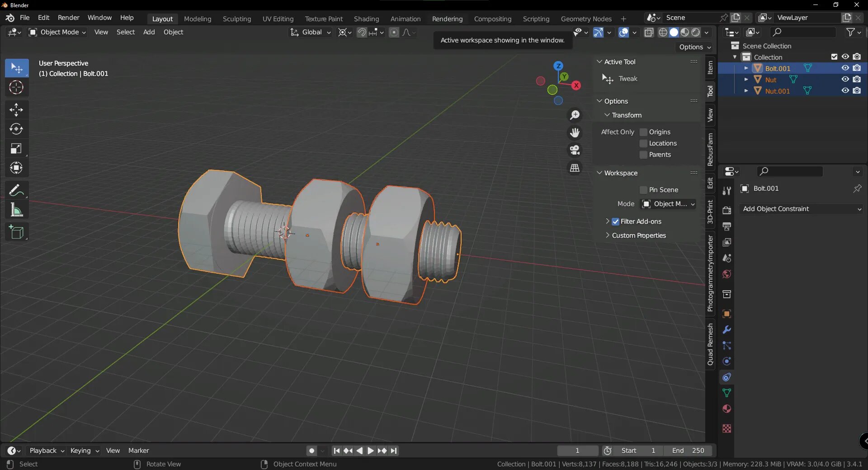Click the Pan view hand icon

point(575,133)
